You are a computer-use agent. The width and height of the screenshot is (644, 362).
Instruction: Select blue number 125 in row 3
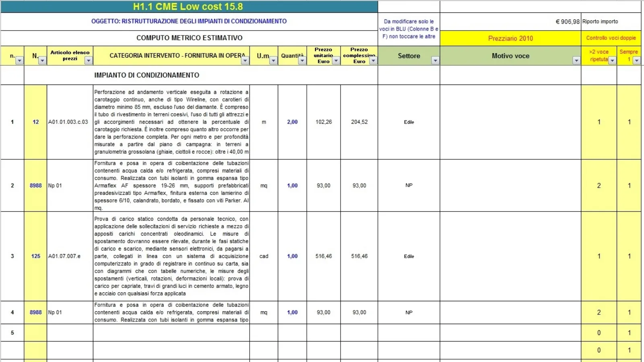pos(35,256)
